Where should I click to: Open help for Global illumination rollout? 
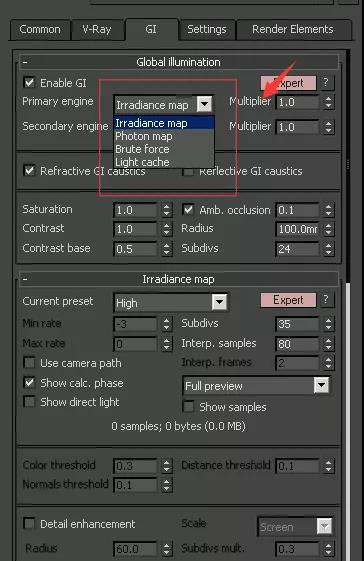[326, 83]
